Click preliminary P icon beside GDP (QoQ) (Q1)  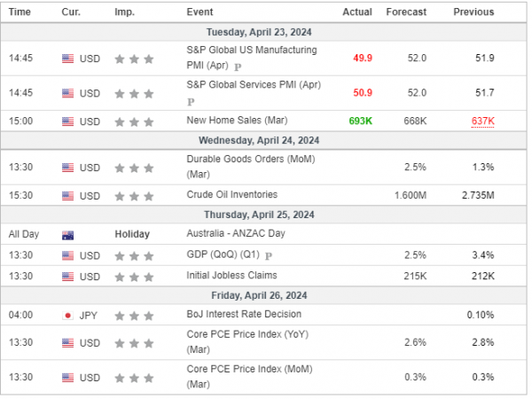(269, 256)
